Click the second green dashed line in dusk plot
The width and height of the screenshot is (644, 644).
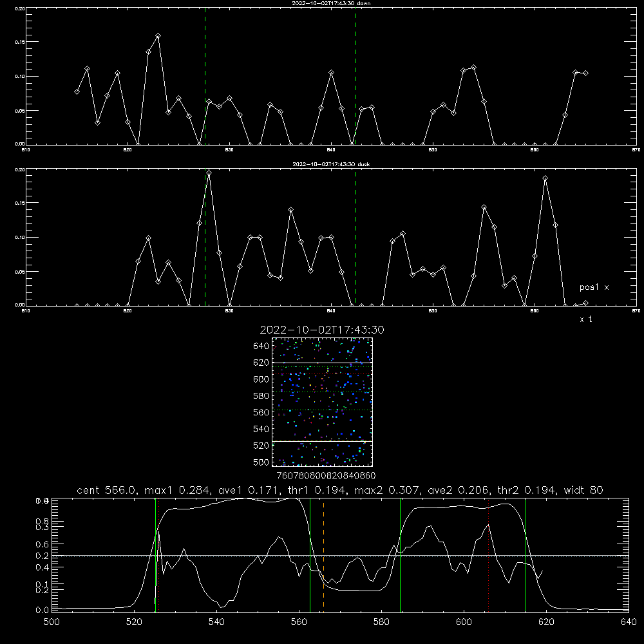click(355, 238)
